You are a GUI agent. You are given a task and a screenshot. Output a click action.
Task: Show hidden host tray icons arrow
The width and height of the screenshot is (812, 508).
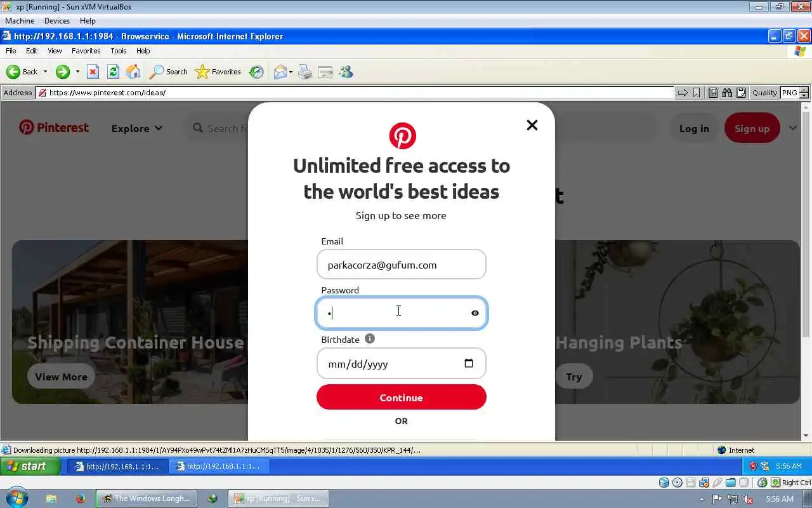tap(702, 499)
